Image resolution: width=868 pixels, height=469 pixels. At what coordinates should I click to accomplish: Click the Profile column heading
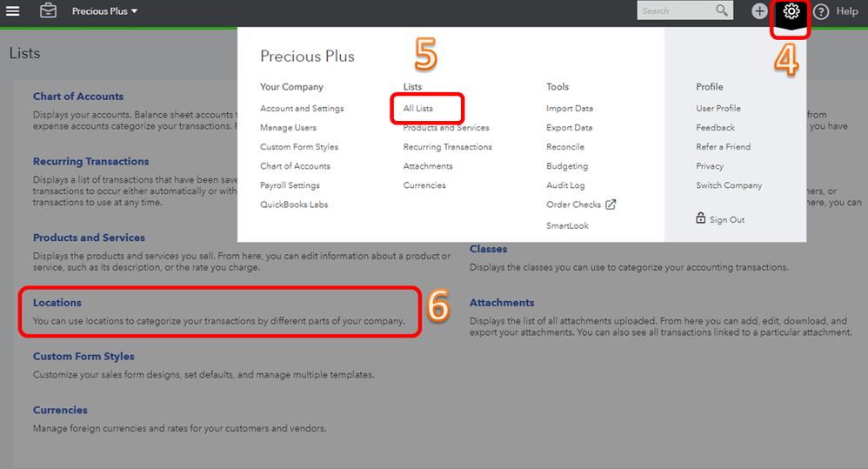[709, 87]
